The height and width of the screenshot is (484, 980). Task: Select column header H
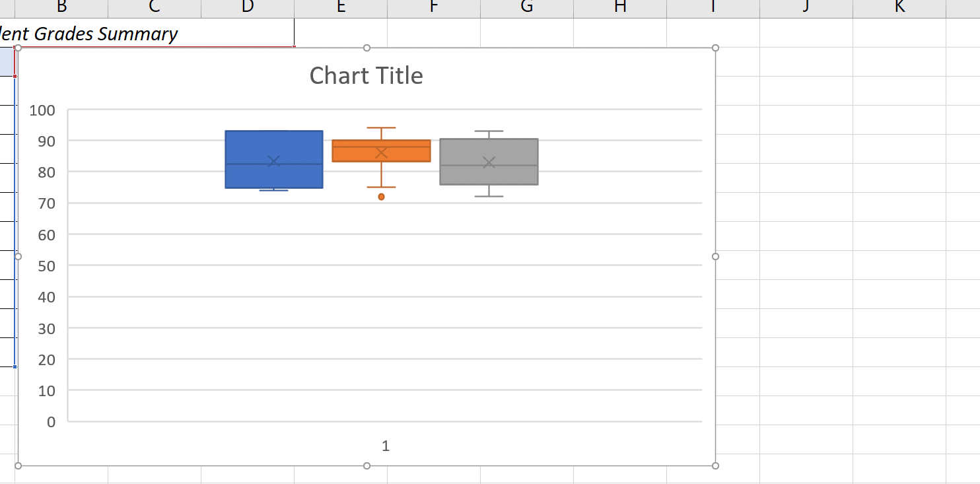[x=619, y=7]
